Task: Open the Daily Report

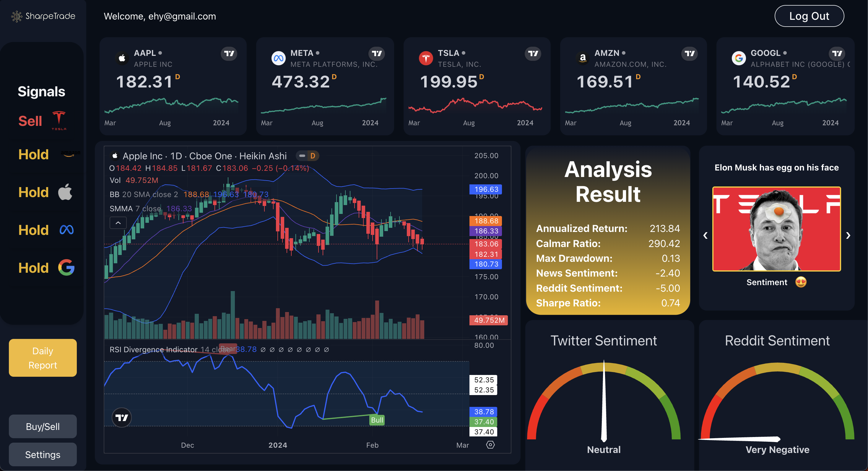Action: click(x=43, y=358)
